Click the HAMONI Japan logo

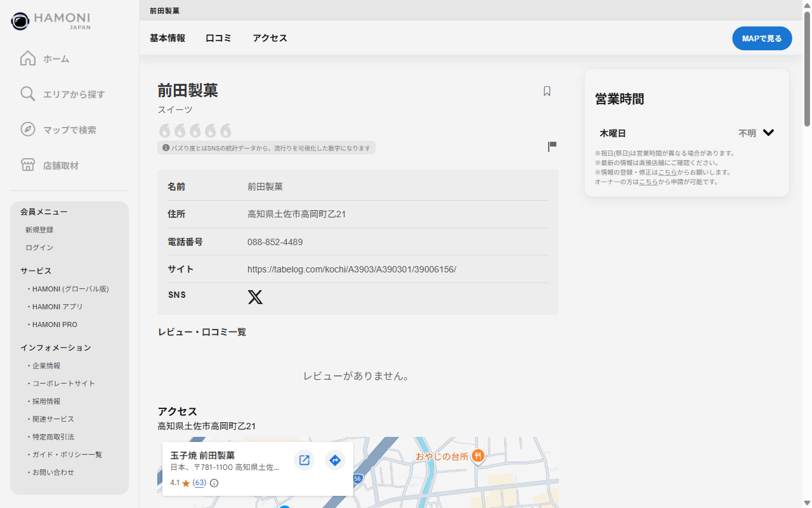point(51,21)
